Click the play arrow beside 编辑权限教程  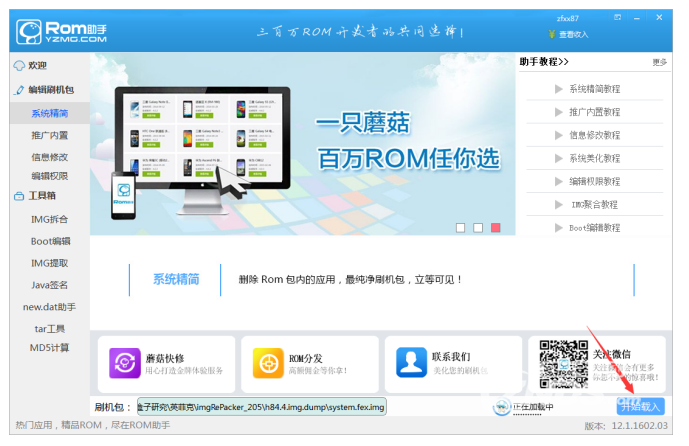[x=558, y=182]
